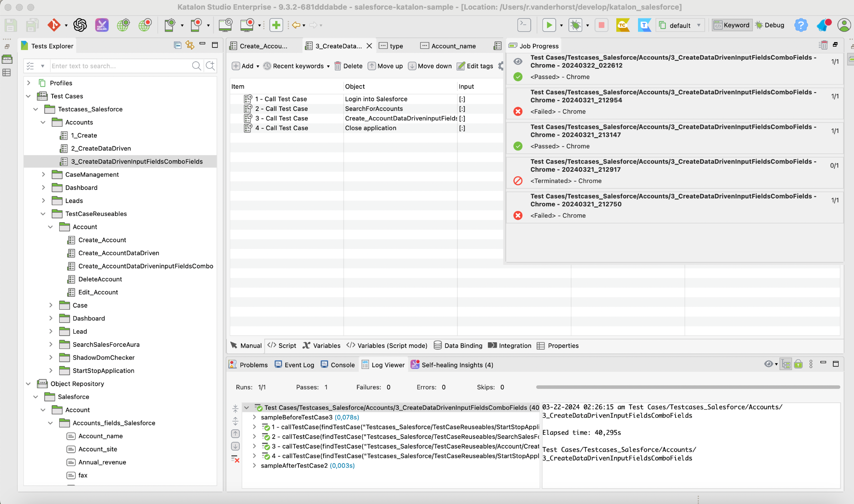Screen dimensions: 854x504
Task: Click the Move up button
Action: pos(385,66)
